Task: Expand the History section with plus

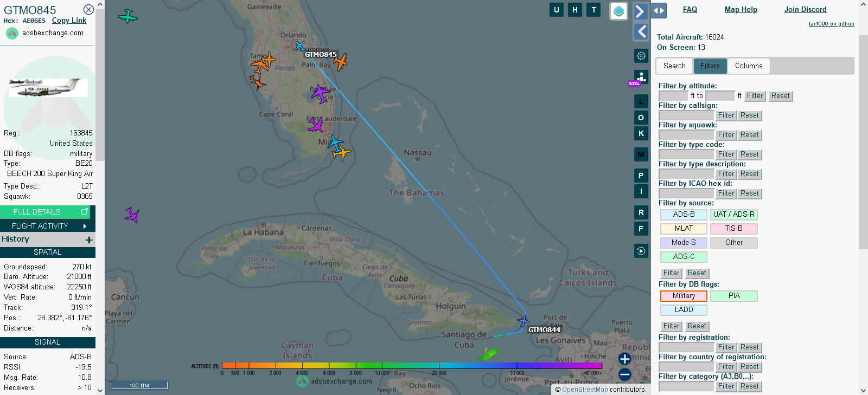Action: [89, 239]
